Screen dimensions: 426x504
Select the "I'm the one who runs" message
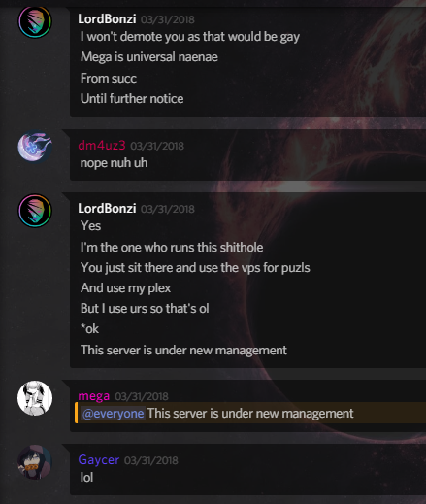[172, 248]
